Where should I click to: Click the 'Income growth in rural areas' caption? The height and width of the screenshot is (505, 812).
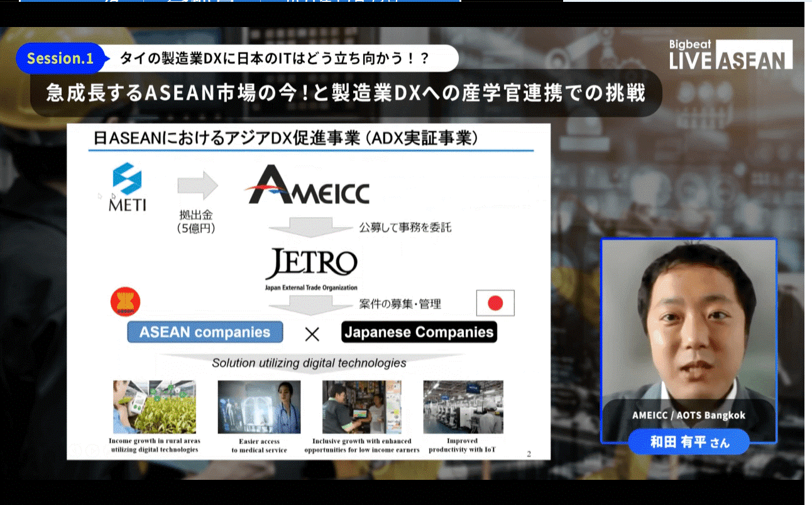click(x=155, y=445)
